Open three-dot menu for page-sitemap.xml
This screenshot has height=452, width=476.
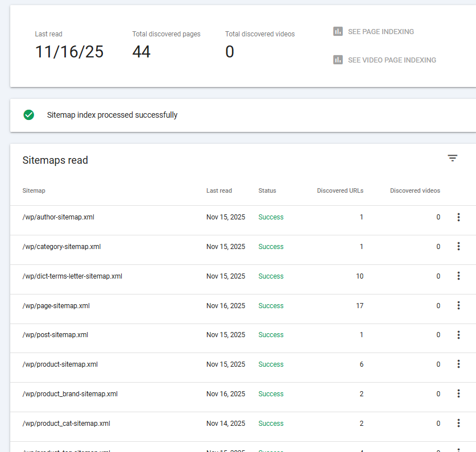pyautogui.click(x=458, y=306)
